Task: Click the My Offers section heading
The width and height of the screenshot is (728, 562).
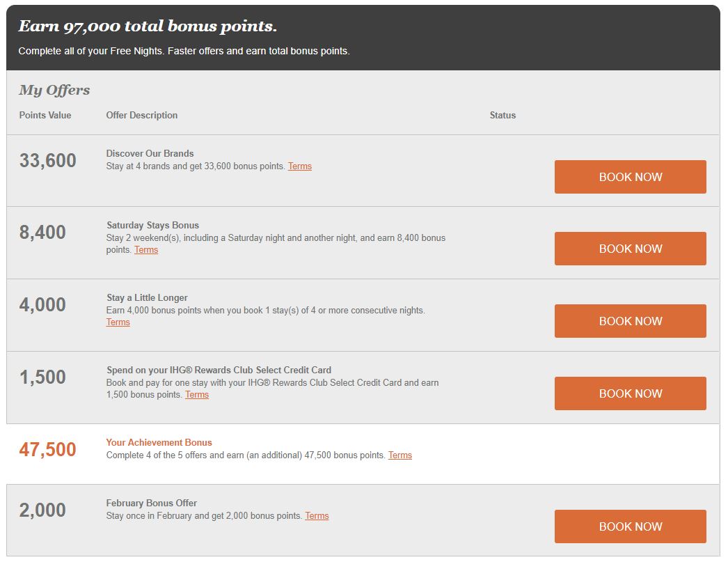Action: [54, 91]
